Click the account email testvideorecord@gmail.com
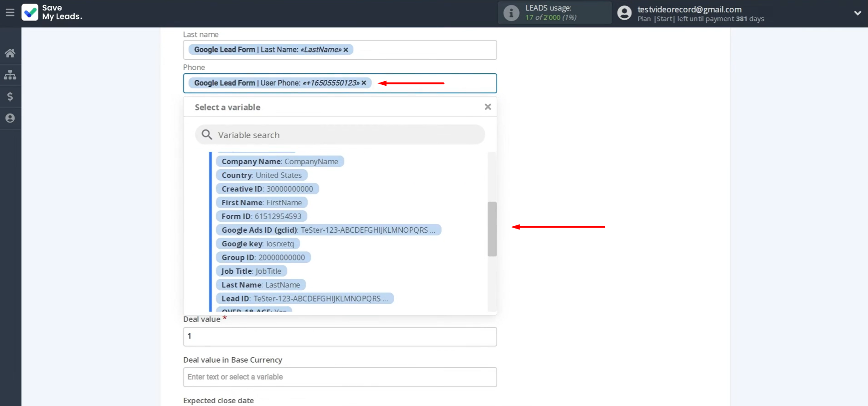Image resolution: width=868 pixels, height=406 pixels. [689, 9]
